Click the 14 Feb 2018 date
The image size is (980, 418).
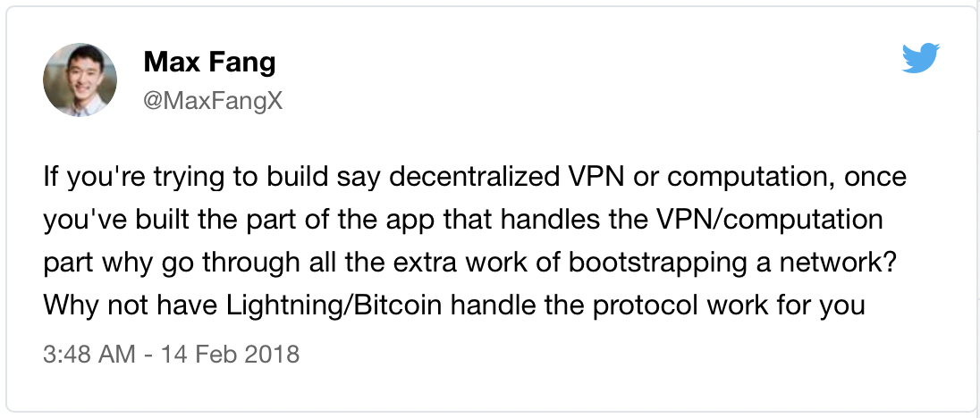(x=231, y=355)
